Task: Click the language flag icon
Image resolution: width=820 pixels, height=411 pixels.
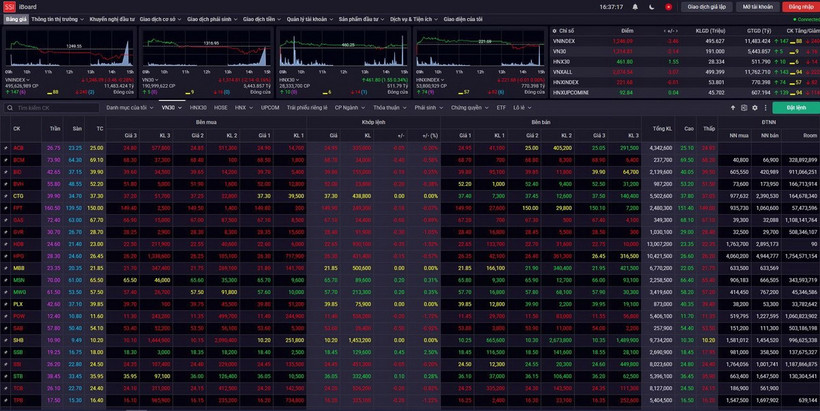Action: (669, 7)
